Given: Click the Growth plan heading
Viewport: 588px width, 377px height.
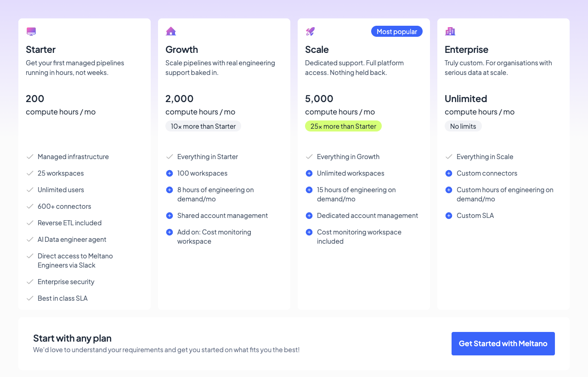Looking at the screenshot, I should click(181, 49).
